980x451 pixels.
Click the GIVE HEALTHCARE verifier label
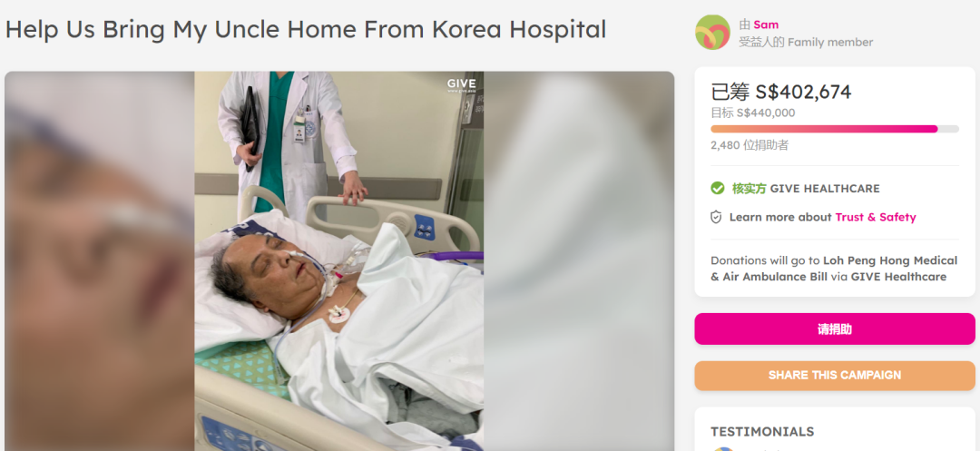(824, 188)
